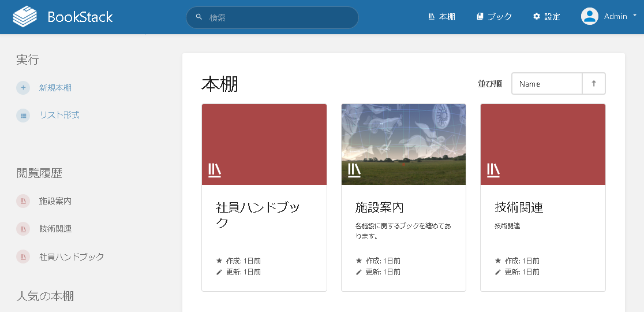This screenshot has height=312, width=644.
Task: Click pencil icon on 社員ハンドブック card
Action: [x=219, y=272]
